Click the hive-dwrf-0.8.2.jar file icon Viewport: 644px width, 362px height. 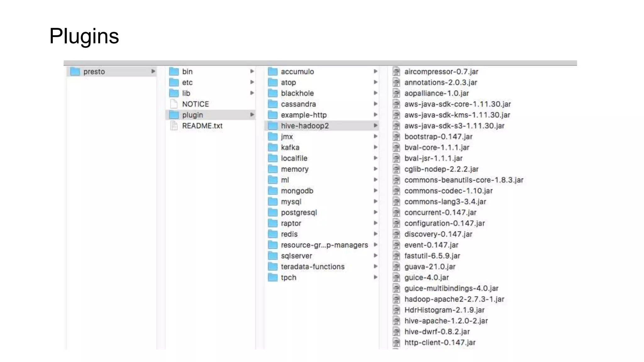click(397, 332)
